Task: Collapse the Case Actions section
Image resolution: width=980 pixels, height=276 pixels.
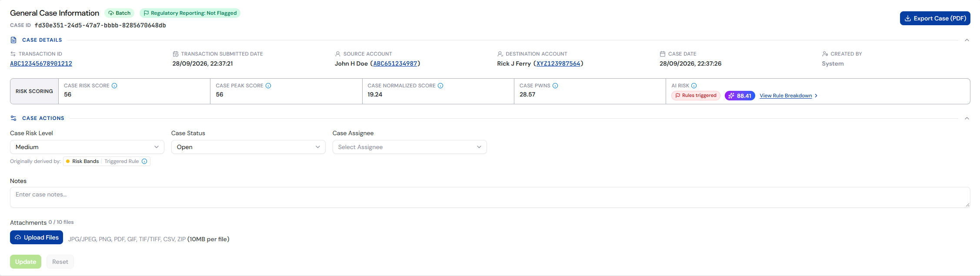Action: click(967, 118)
